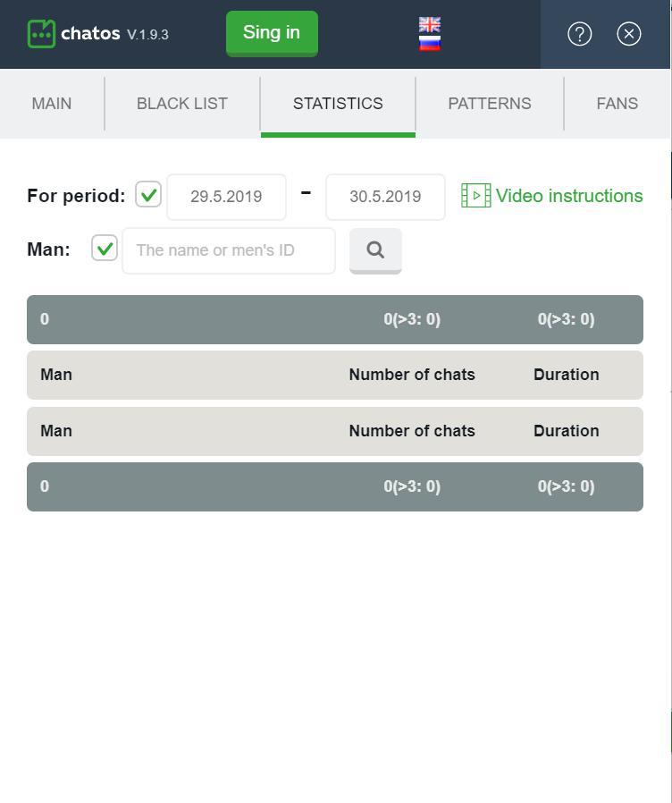Toggle the Man filter checkbox
The image size is (672, 803).
pos(105,249)
